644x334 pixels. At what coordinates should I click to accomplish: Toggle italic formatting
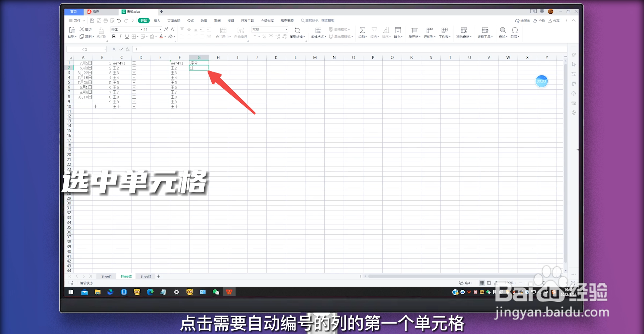click(x=120, y=37)
